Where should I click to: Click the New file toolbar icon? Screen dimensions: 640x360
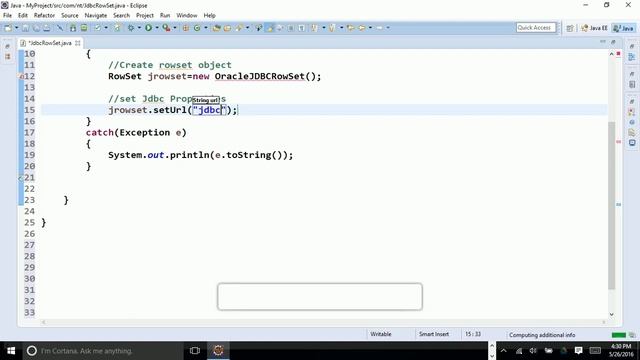7,28
